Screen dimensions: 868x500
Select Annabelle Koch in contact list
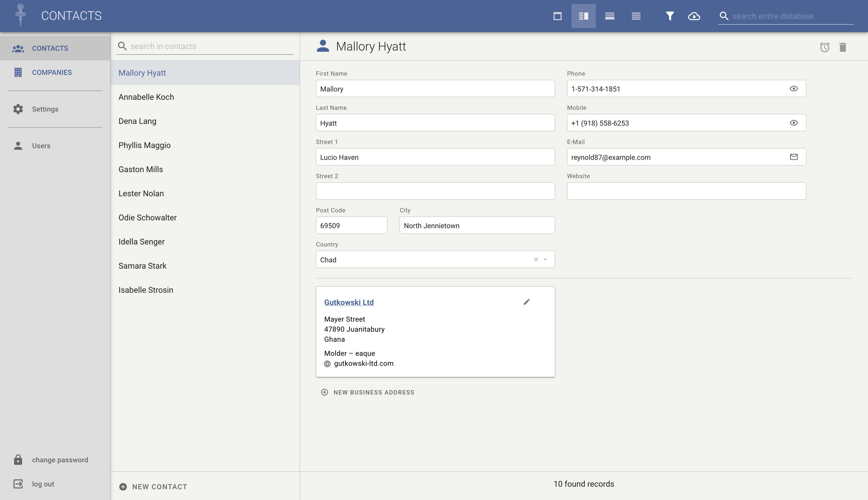146,97
